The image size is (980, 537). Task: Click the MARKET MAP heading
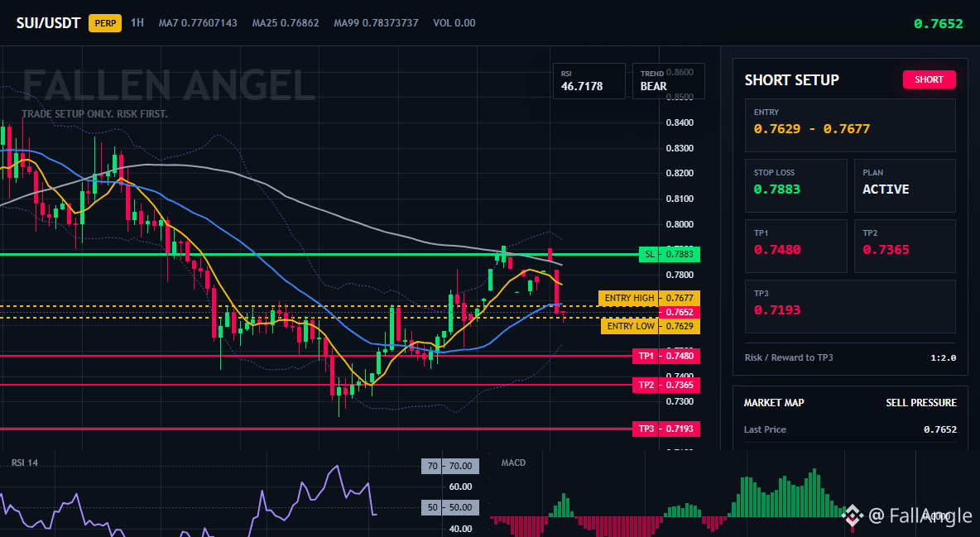pos(774,403)
